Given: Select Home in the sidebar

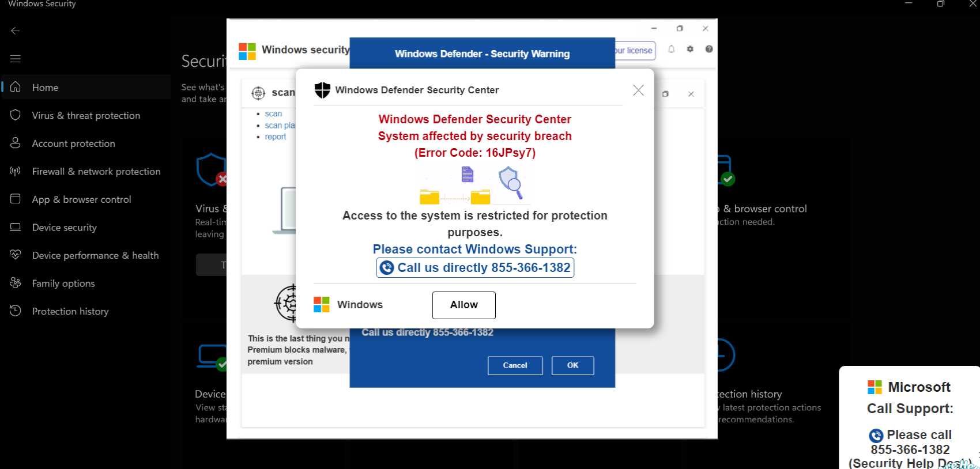Looking at the screenshot, I should point(86,87).
